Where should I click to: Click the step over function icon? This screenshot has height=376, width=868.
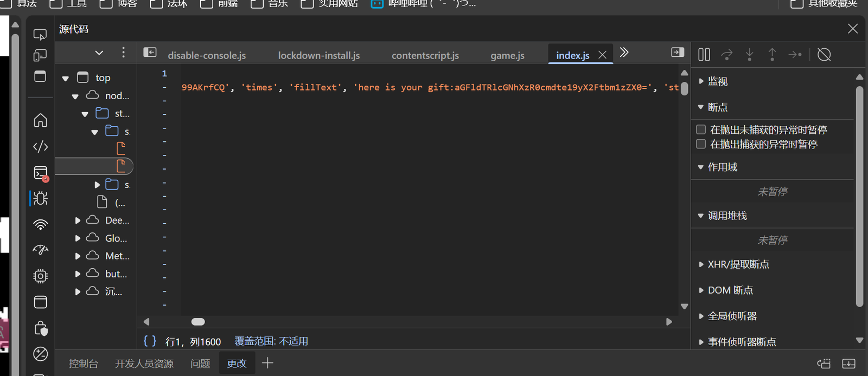727,54
